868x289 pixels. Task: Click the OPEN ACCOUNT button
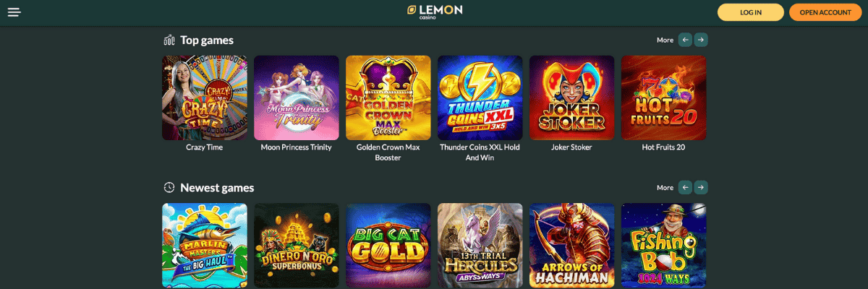[825, 12]
